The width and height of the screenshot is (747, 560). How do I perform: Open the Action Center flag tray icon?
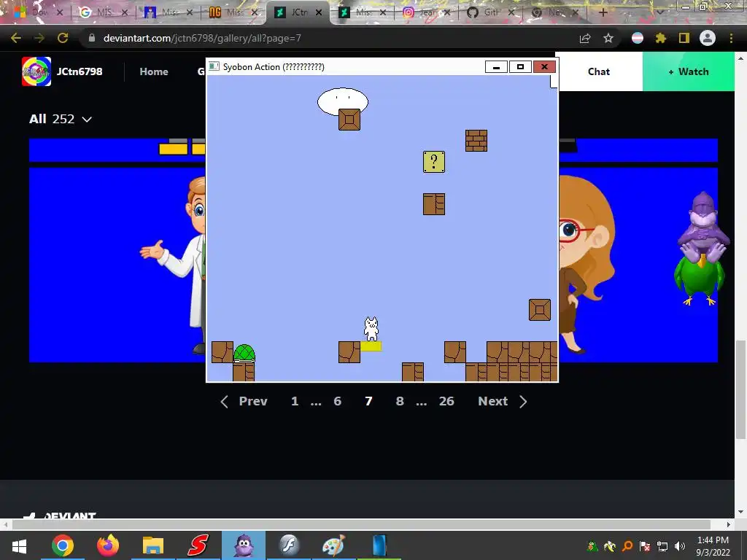click(x=645, y=545)
